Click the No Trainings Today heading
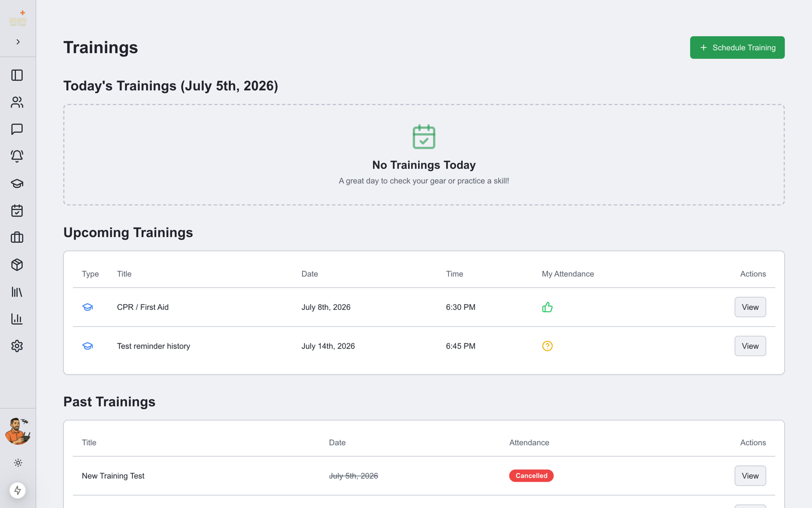Viewport: 812px width, 508px height. [424, 165]
